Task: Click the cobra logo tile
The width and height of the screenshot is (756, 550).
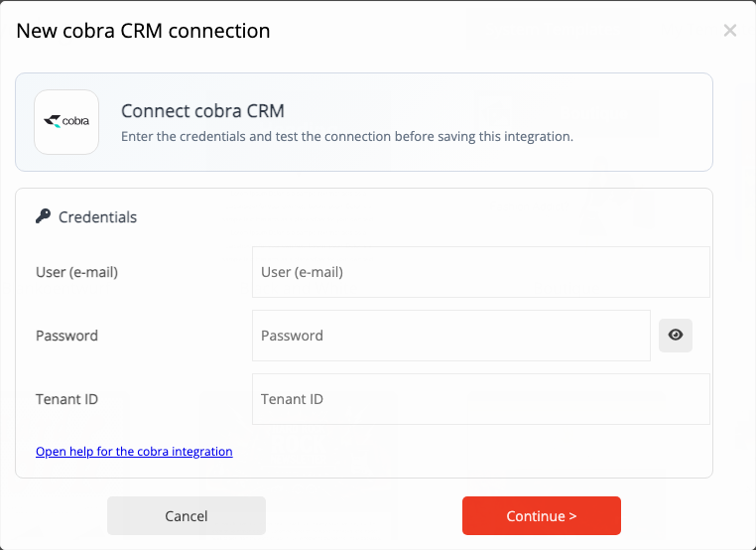Action: [66, 122]
